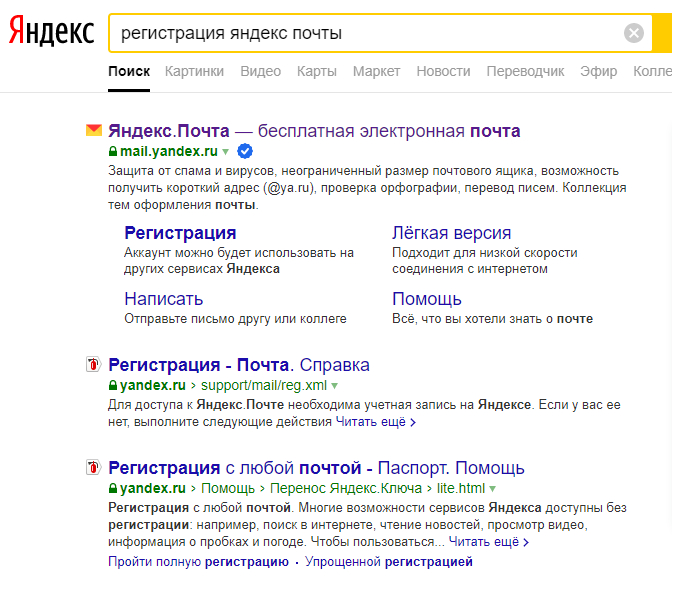Click the favicon beside Регистрация с любой почтой
Image resolution: width=675 pixels, height=591 pixels.
tap(93, 467)
